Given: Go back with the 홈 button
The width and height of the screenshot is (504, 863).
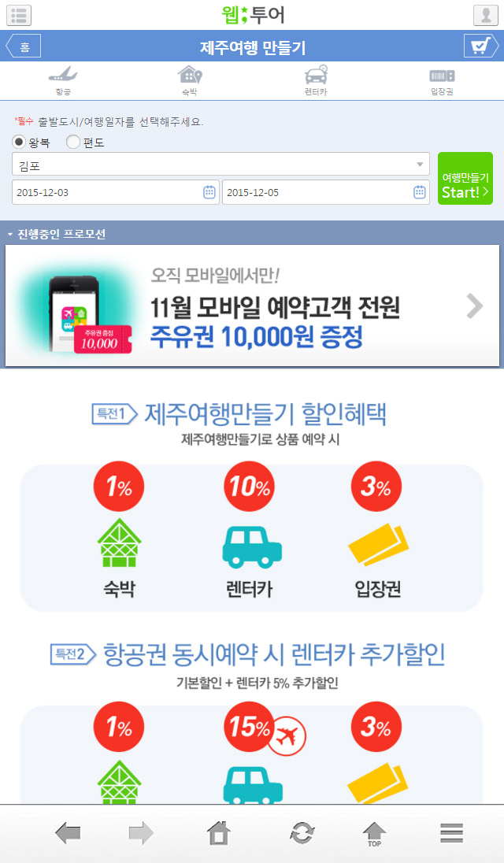Looking at the screenshot, I should coord(23,46).
